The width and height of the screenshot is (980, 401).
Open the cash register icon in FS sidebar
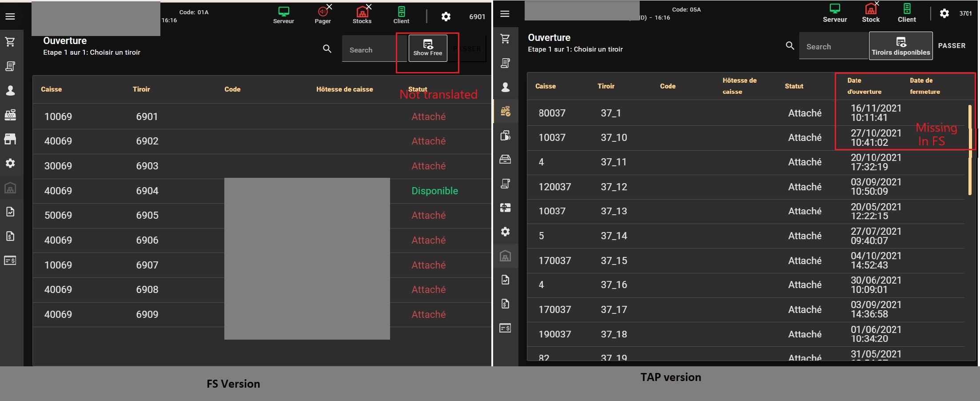tap(10, 115)
